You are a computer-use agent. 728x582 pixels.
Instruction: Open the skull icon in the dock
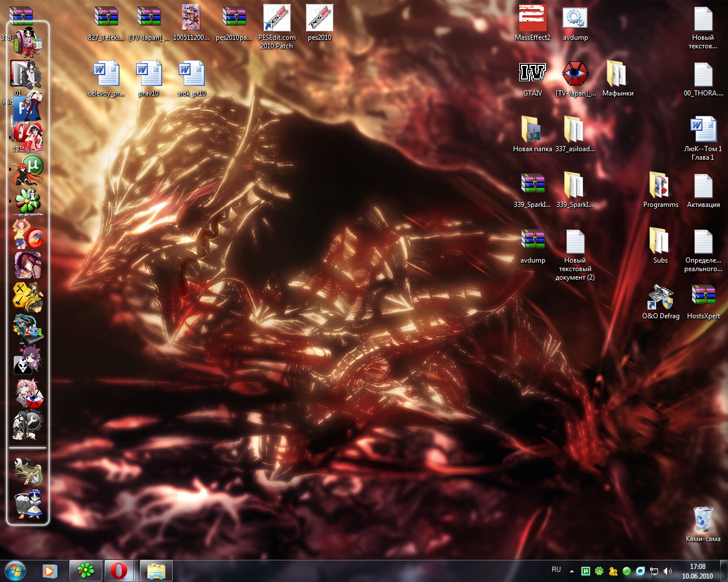[27, 361]
